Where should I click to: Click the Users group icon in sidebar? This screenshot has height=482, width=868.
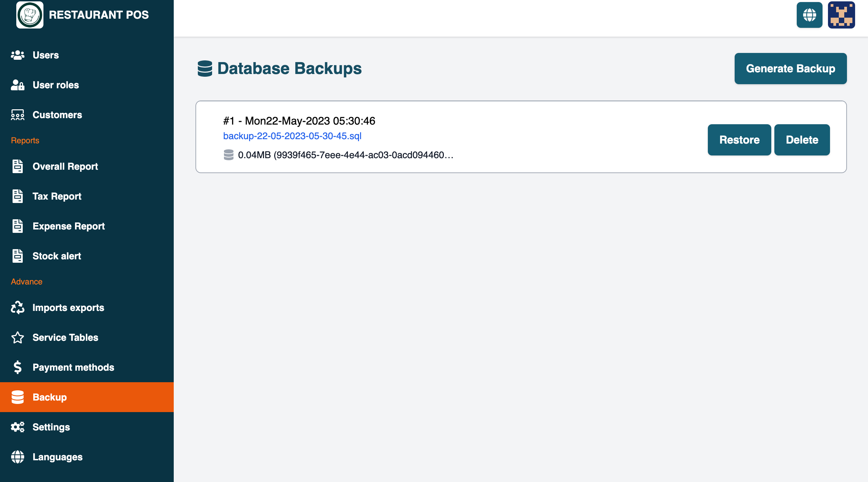click(x=18, y=55)
